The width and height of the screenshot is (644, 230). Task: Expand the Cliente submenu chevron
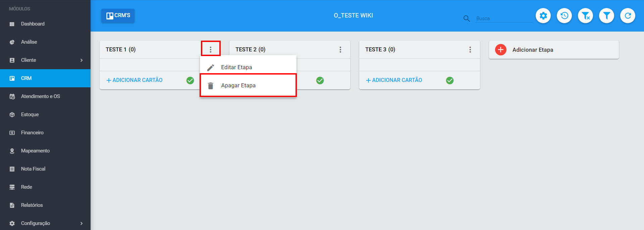82,60
